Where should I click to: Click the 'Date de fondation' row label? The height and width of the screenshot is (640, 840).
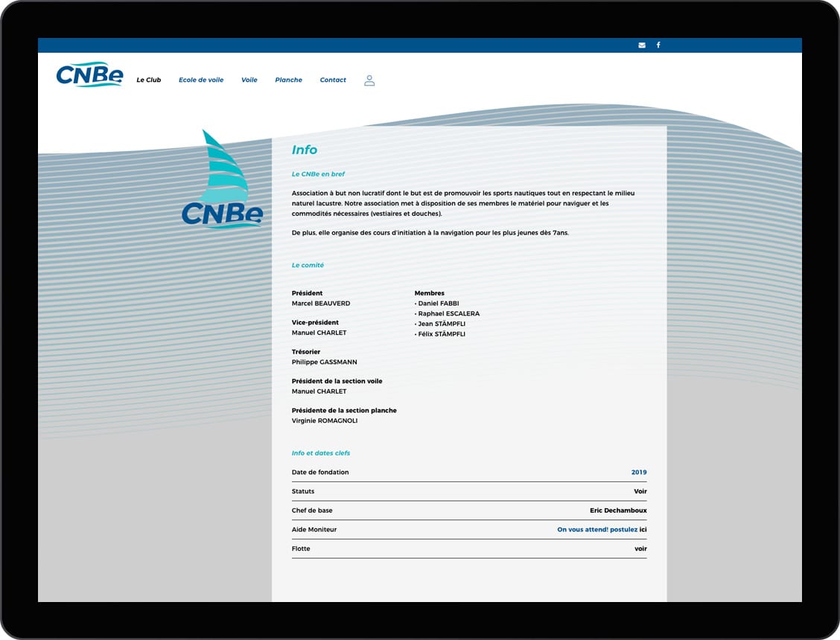coord(319,473)
